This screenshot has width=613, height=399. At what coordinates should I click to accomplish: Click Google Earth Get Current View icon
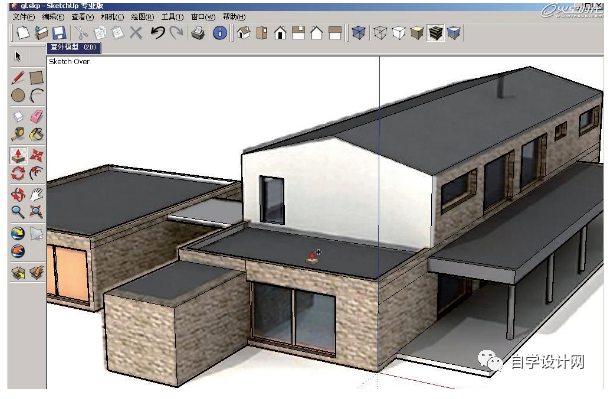(18, 233)
